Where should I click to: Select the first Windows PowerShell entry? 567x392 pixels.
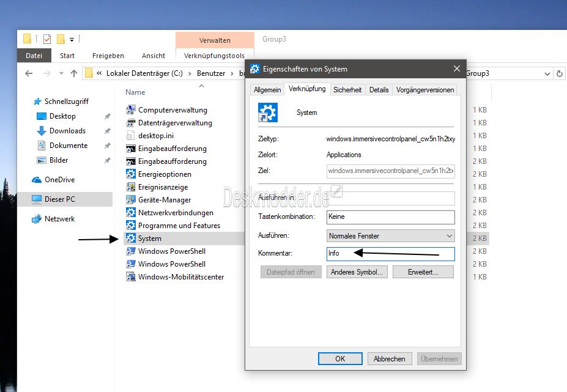(x=171, y=251)
